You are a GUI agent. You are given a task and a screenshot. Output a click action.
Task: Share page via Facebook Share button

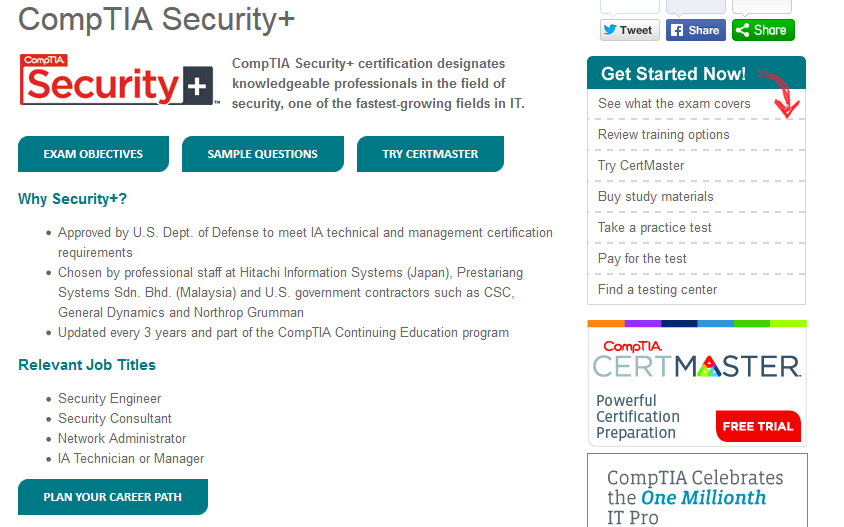pos(695,30)
